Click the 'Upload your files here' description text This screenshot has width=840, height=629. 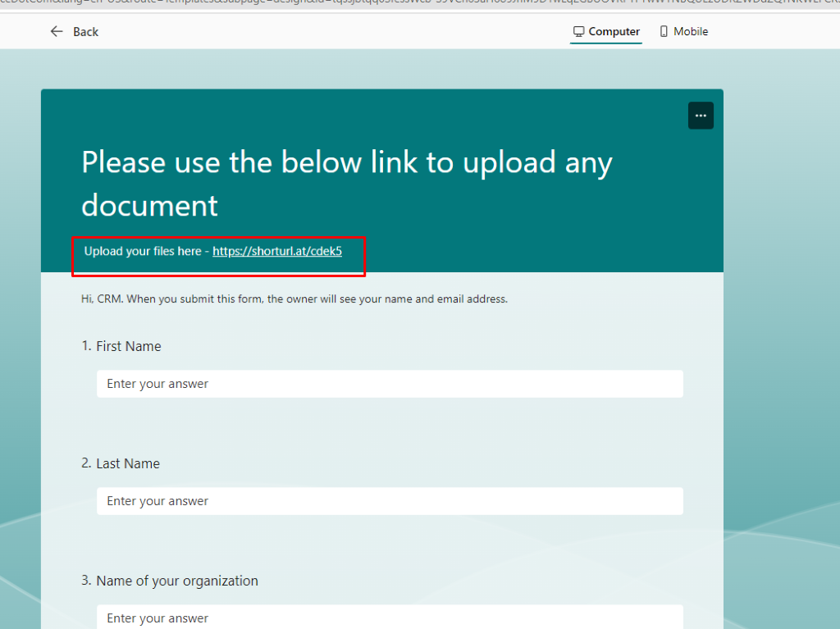tap(143, 251)
